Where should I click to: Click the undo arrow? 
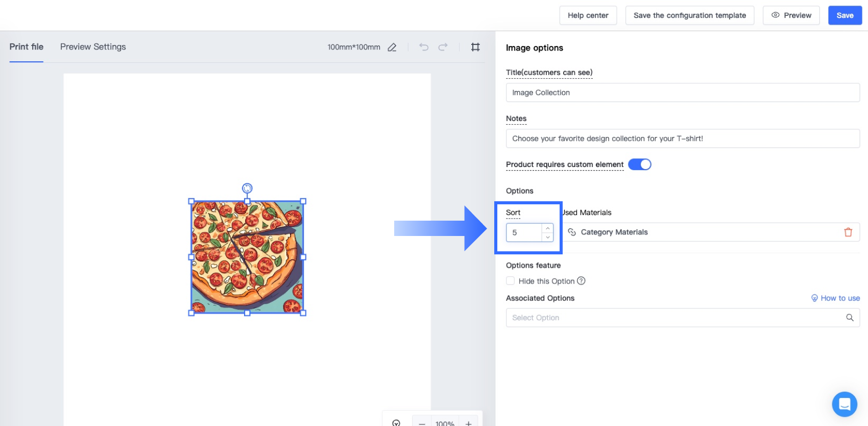[x=424, y=47]
